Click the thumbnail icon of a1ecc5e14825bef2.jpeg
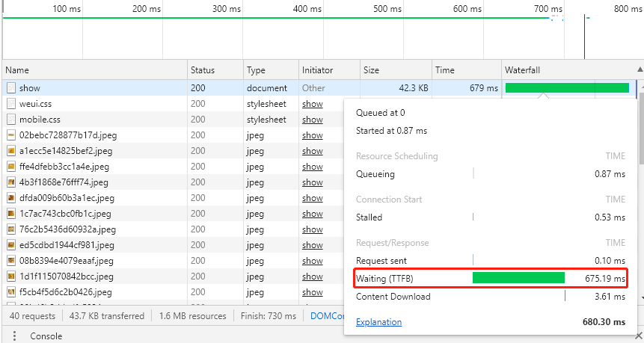644x343 pixels. [x=11, y=151]
